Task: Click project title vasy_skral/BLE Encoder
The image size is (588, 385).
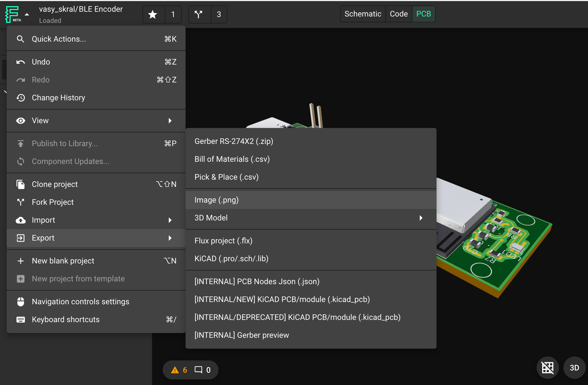Action: [x=81, y=9]
